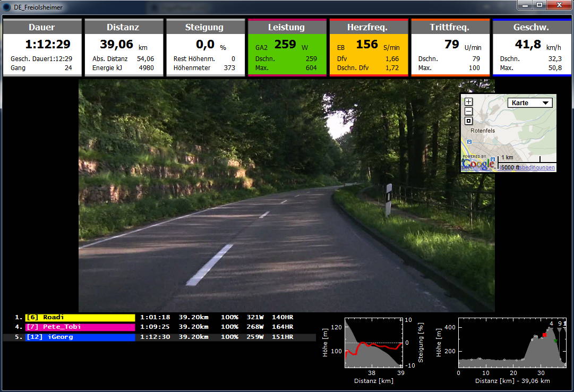This screenshot has width=574, height=392.
Task: Click the Geschw. panel header
Action: [x=532, y=27]
